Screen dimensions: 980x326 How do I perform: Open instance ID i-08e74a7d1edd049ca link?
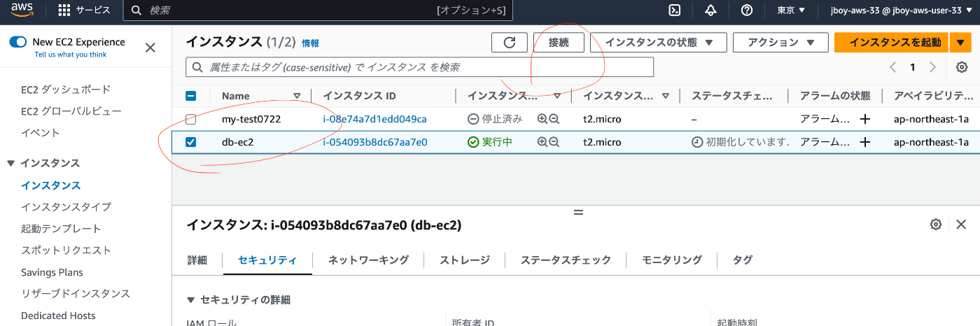tap(374, 120)
